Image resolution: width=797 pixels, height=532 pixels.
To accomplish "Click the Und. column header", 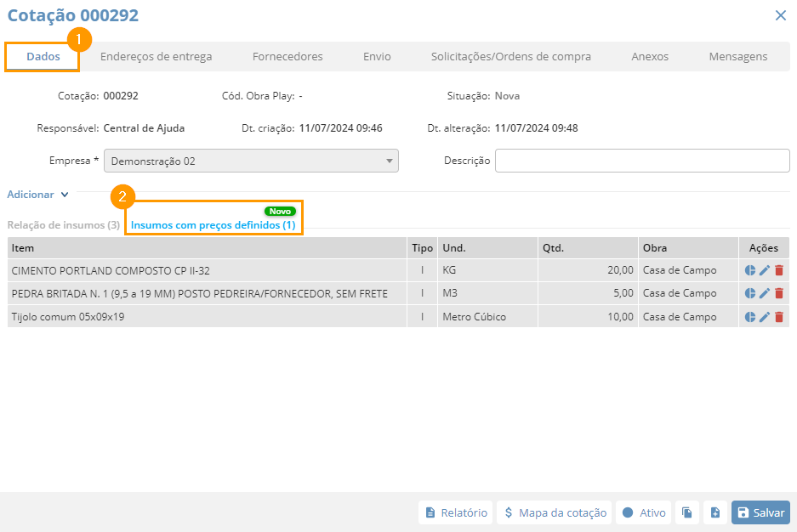I will pos(487,248).
